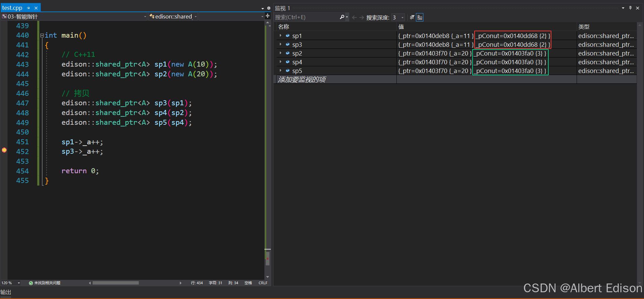Collapse the main() function outline

tap(42, 35)
